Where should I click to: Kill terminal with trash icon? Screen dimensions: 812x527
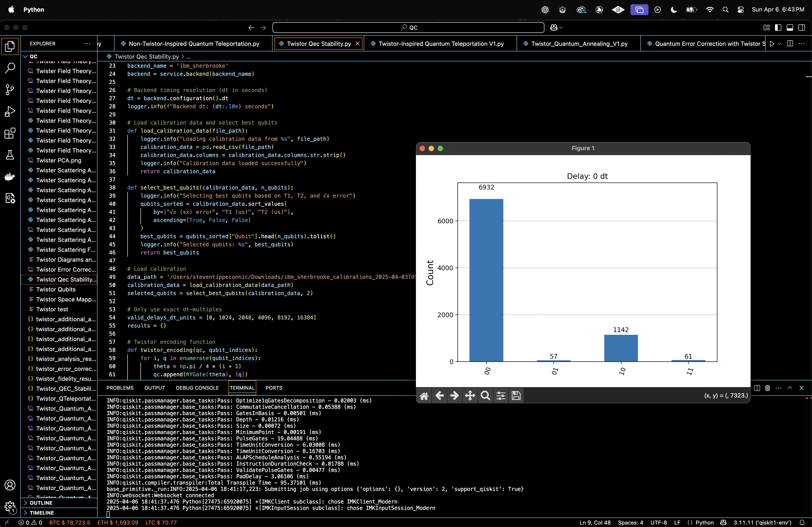coord(768,388)
